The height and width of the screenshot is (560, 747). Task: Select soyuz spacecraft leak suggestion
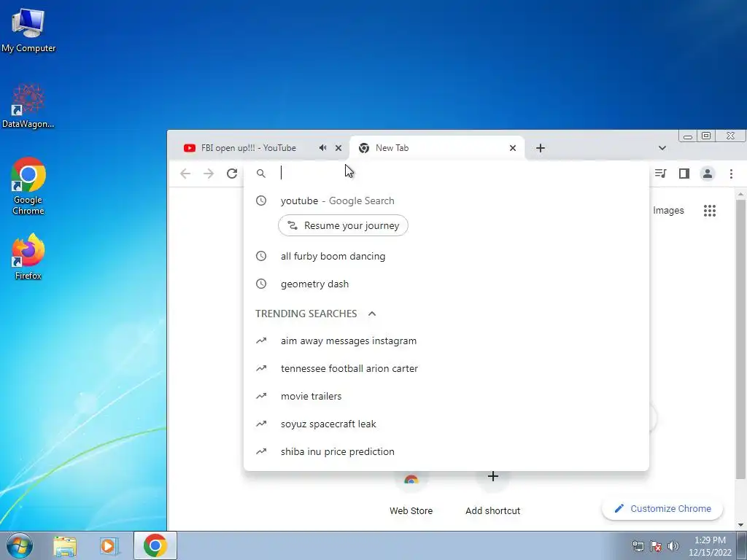point(446,424)
